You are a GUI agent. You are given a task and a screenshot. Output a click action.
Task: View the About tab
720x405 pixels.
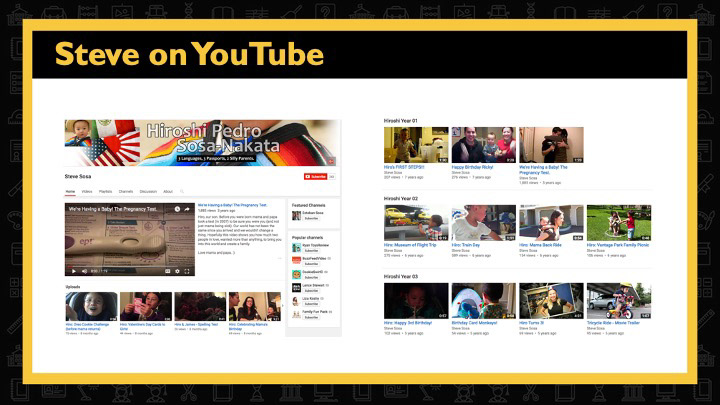[x=168, y=191]
